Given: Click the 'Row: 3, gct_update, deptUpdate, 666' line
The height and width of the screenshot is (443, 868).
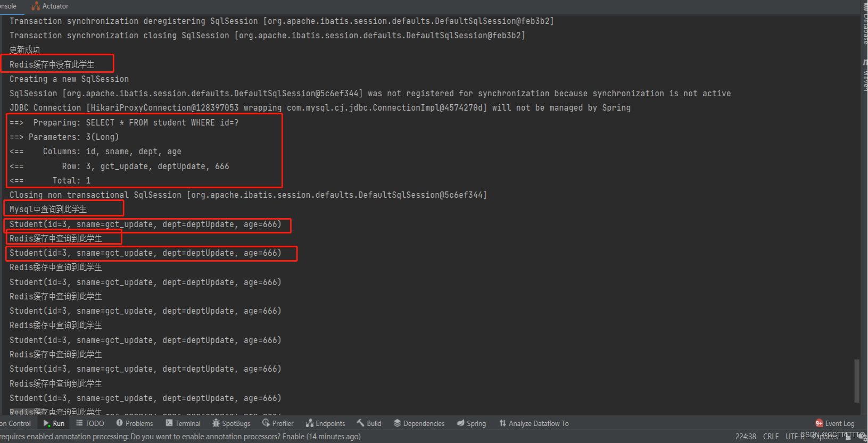Looking at the screenshot, I should point(119,166).
